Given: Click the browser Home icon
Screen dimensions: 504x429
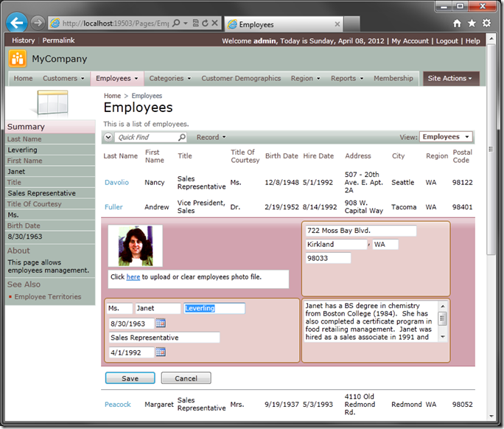Looking at the screenshot, I should click(457, 23).
